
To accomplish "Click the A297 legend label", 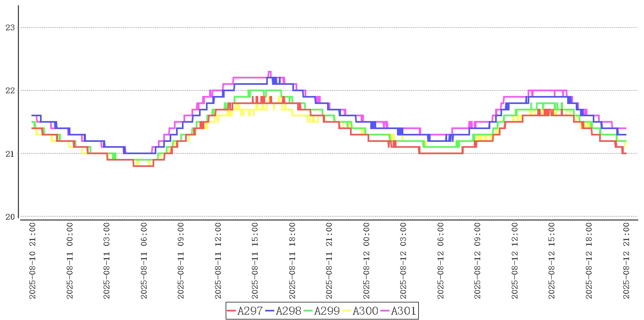I will 250,311.
